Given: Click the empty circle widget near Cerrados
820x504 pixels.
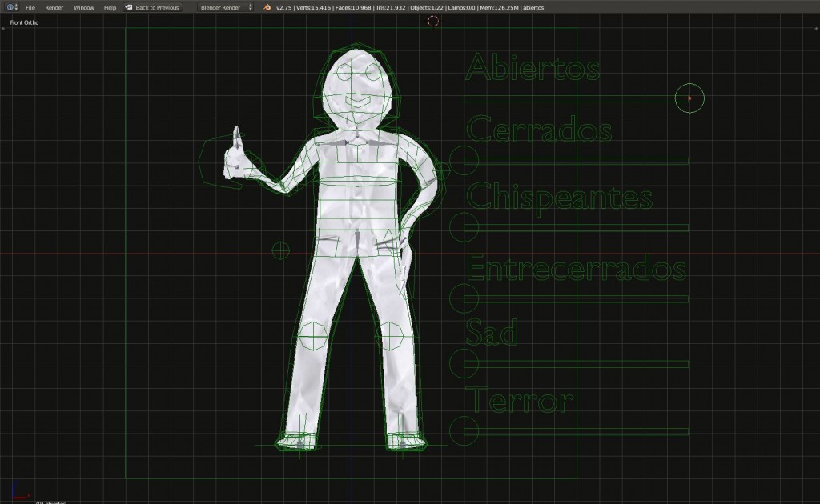Looking at the screenshot, I should point(463,160).
